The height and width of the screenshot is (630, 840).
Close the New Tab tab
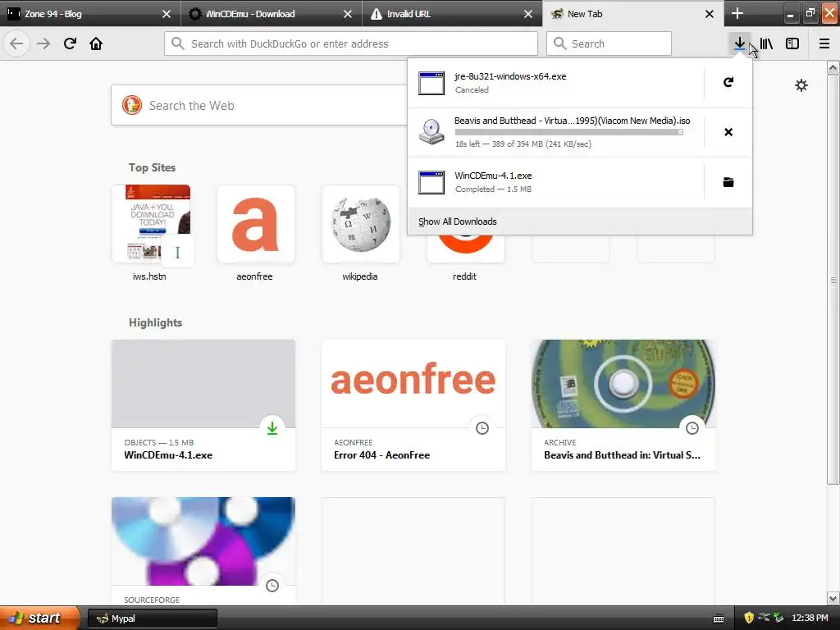click(x=710, y=14)
